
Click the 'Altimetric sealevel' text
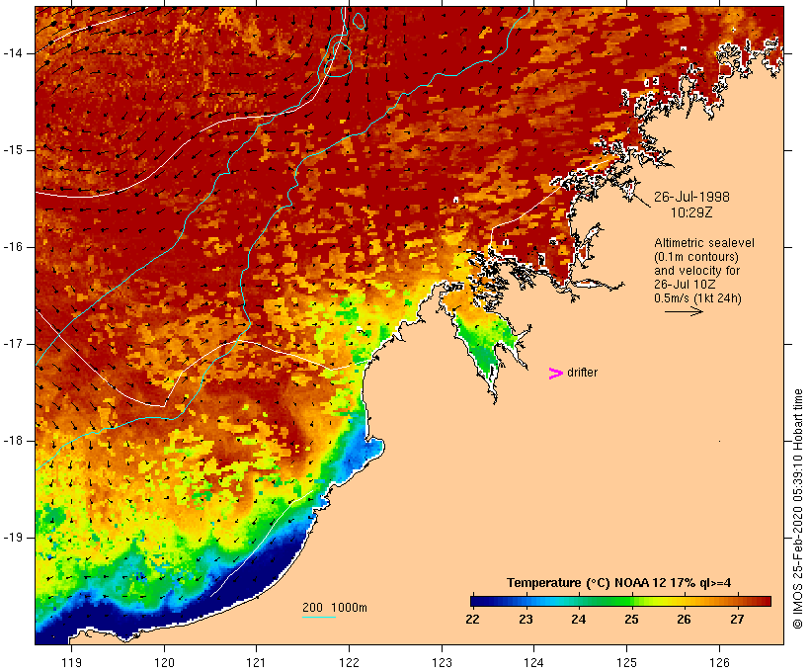pos(704,243)
